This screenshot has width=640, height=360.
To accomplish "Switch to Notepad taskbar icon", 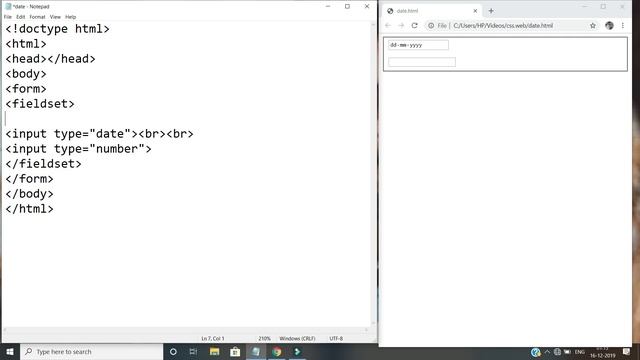I will tap(256, 351).
